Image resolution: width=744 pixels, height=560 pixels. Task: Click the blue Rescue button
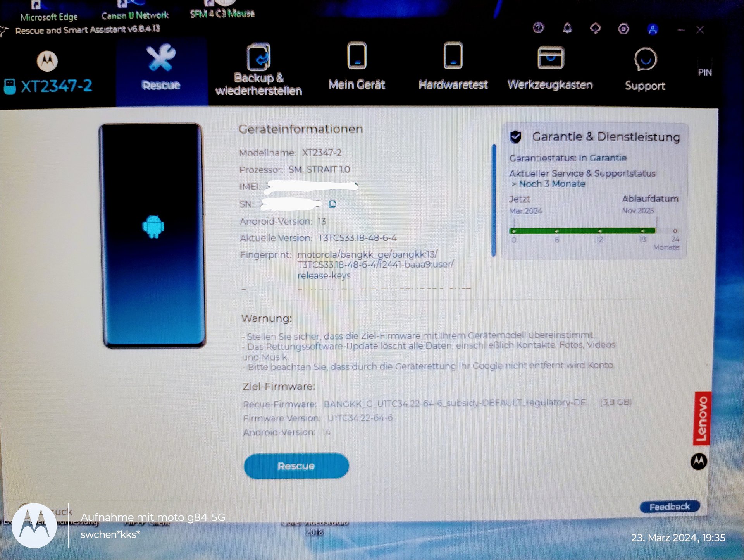pyautogui.click(x=296, y=466)
